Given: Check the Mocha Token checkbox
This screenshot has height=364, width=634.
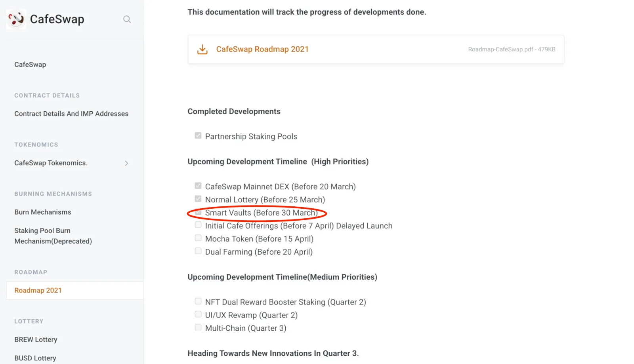Looking at the screenshot, I should point(198,238).
